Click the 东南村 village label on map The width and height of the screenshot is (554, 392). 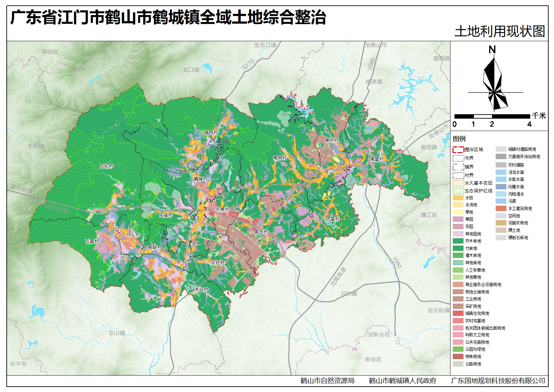tap(222, 209)
